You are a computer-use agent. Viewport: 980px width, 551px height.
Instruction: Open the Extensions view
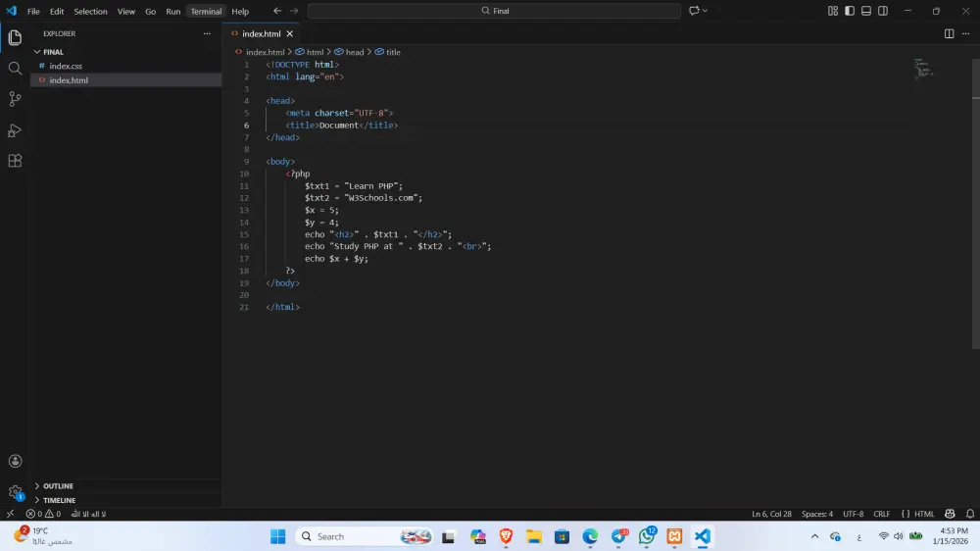tap(15, 161)
